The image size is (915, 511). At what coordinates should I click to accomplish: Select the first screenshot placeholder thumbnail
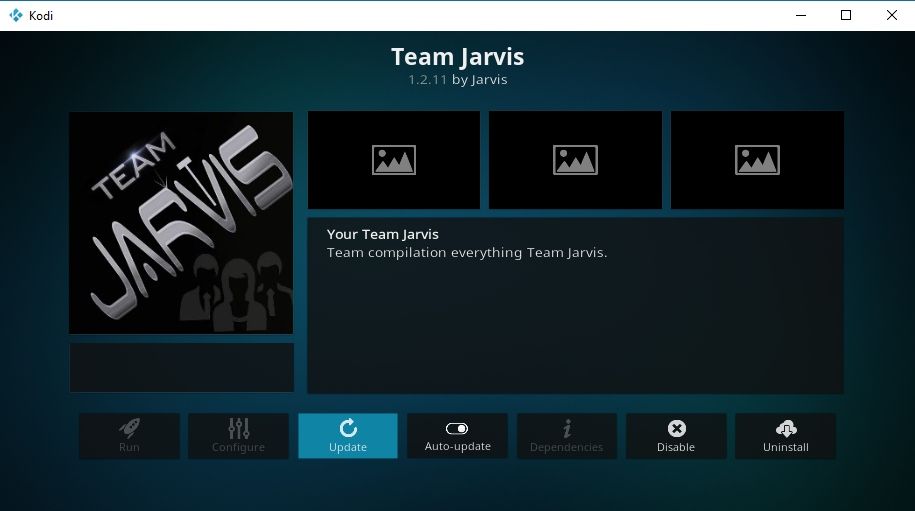pos(394,160)
